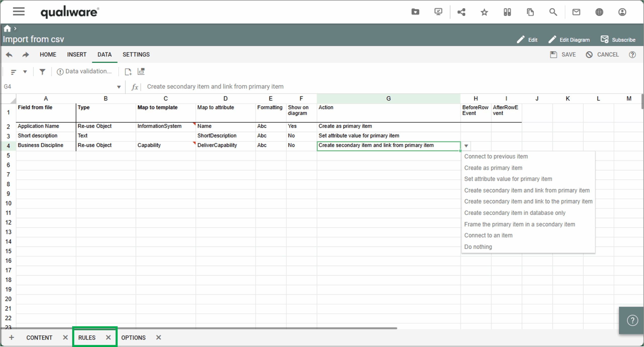Select row 4 header
Image resolution: width=644 pixels, height=347 pixels.
click(x=8, y=146)
